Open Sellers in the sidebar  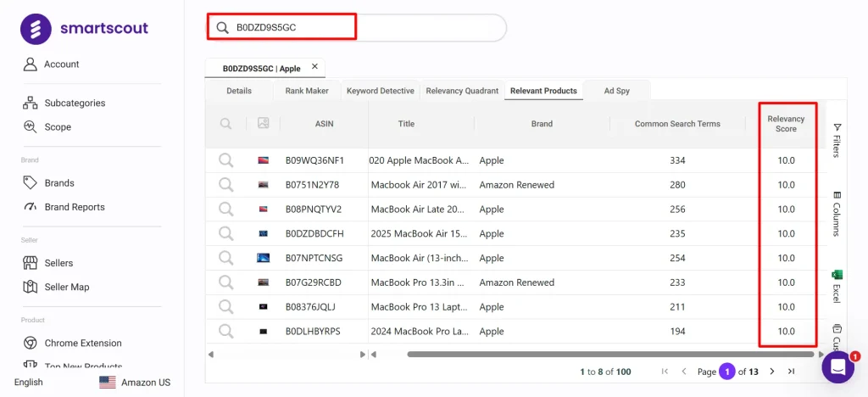tap(47, 263)
